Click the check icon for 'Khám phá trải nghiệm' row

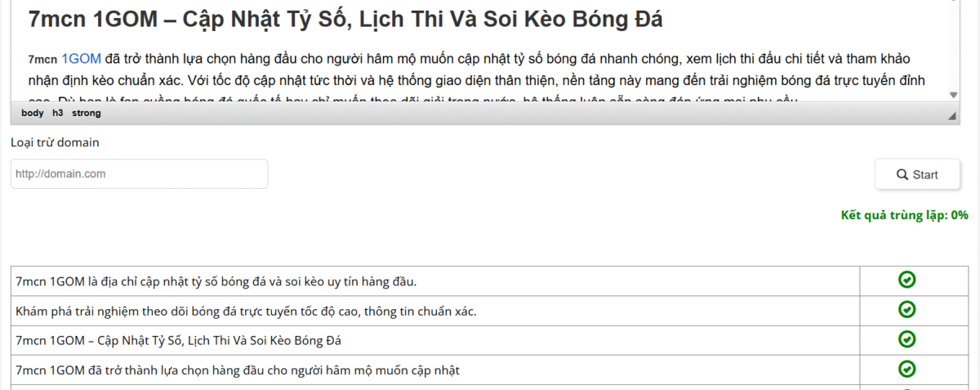(906, 310)
